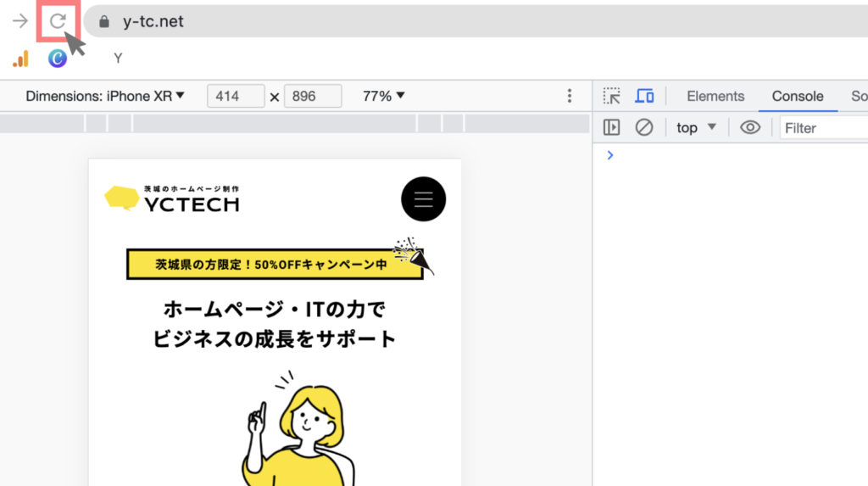Open the device toolbar three-dot menu
Screen dimensions: 868x486
coord(570,96)
